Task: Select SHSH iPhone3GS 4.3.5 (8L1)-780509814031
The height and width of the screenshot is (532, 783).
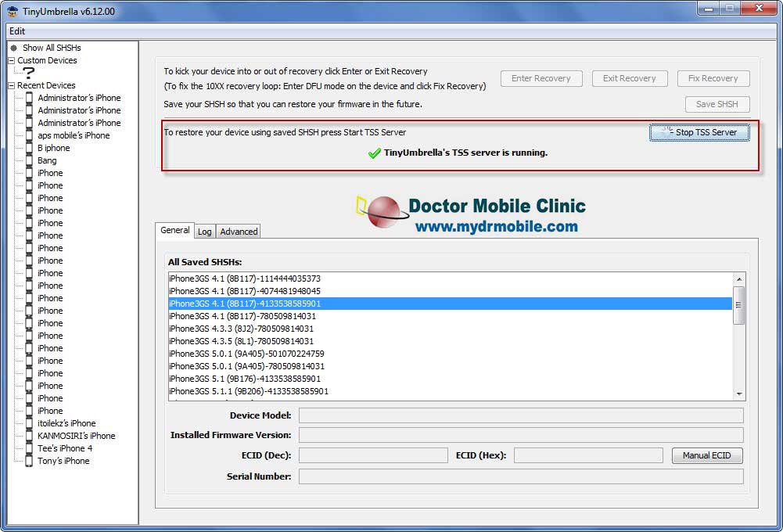Action: click(451, 341)
